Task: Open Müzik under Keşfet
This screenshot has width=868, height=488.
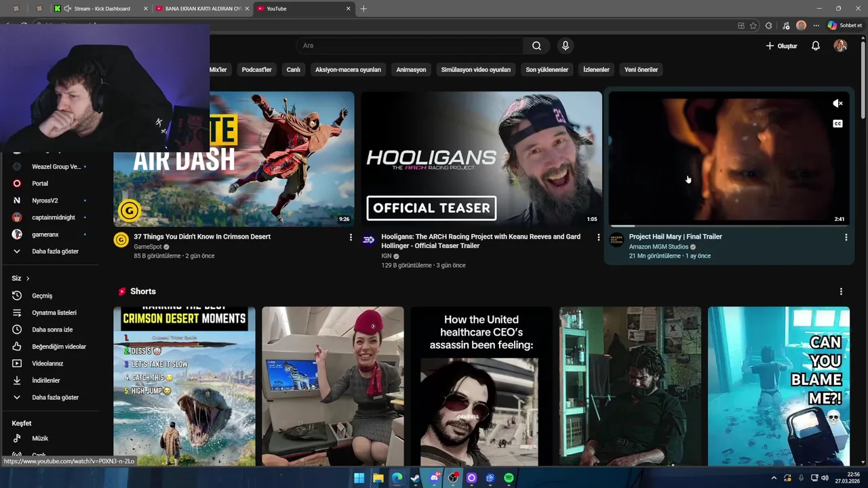Action: point(40,438)
